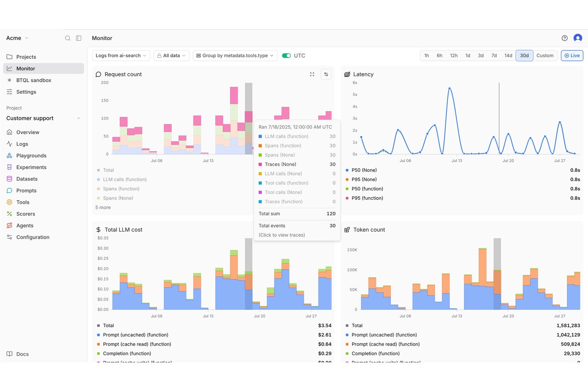Click the Token count panel icon
The height and width of the screenshot is (392, 588).
click(347, 230)
